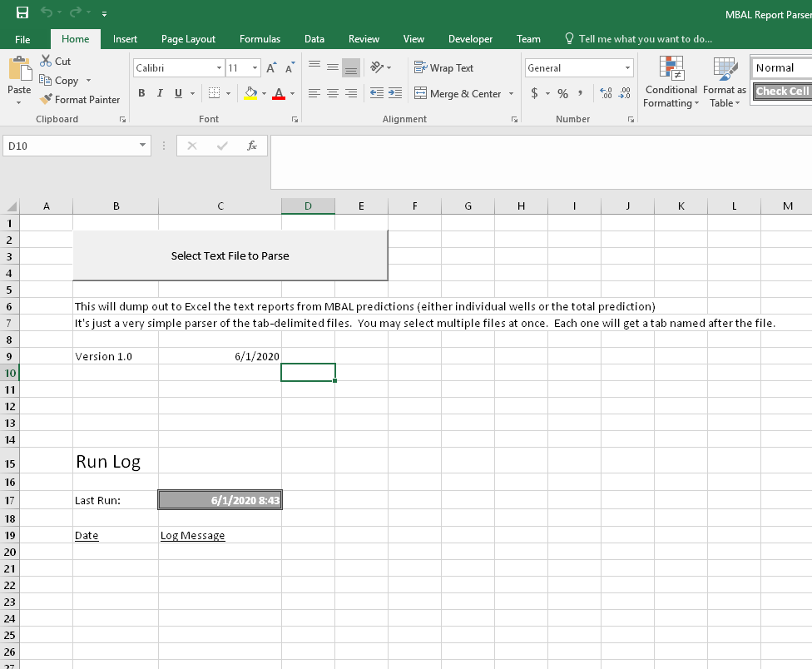This screenshot has height=669, width=812.
Task: Expand the General number format dropdown
Action: (x=627, y=68)
